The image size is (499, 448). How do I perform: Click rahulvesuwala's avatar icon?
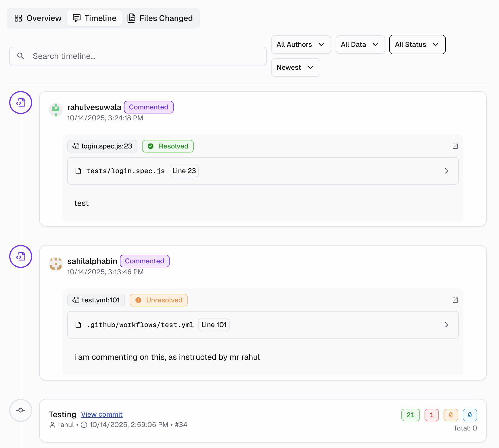click(56, 110)
